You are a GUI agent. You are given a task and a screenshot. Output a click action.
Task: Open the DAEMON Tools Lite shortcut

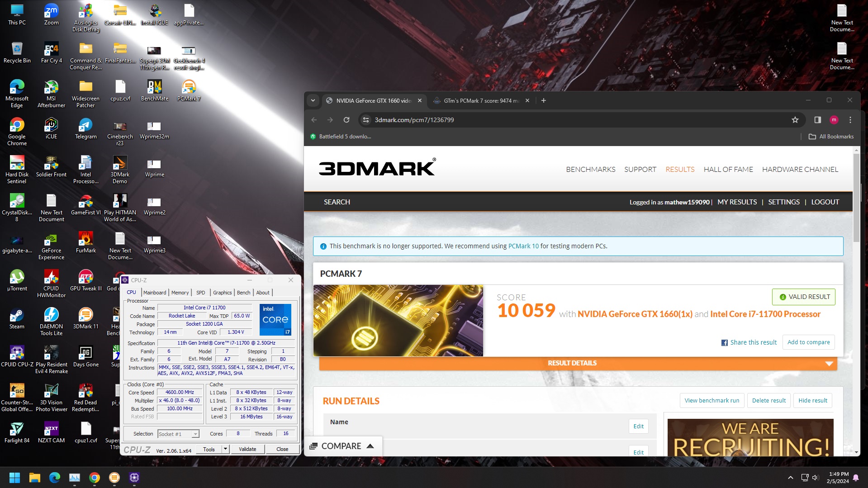[x=51, y=322]
